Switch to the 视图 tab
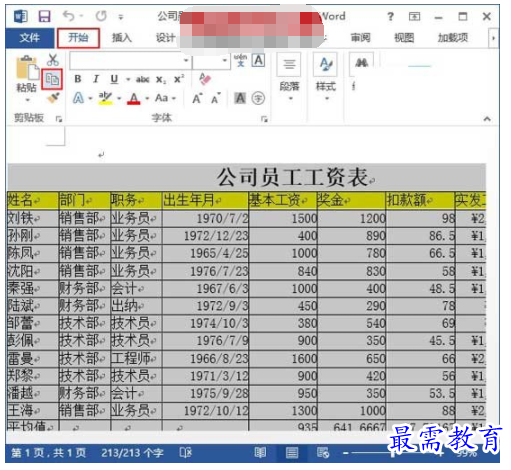 coord(404,38)
